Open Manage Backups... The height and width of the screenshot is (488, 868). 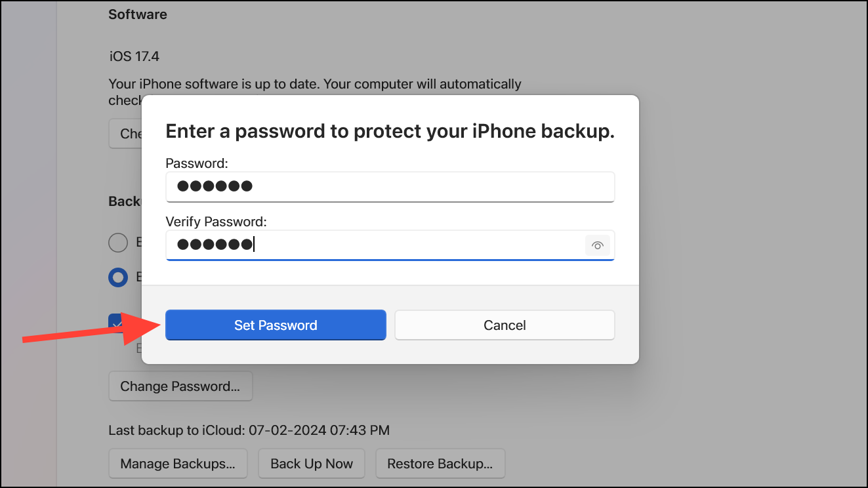coord(178,464)
